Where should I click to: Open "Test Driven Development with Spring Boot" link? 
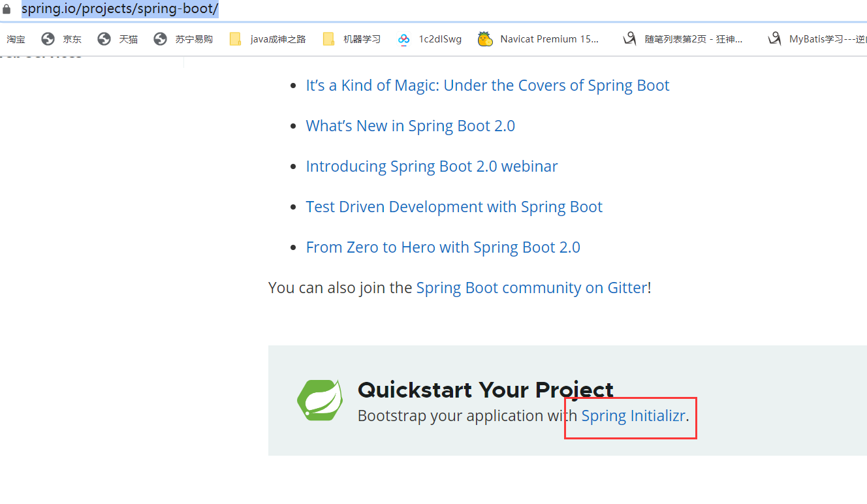pos(454,207)
